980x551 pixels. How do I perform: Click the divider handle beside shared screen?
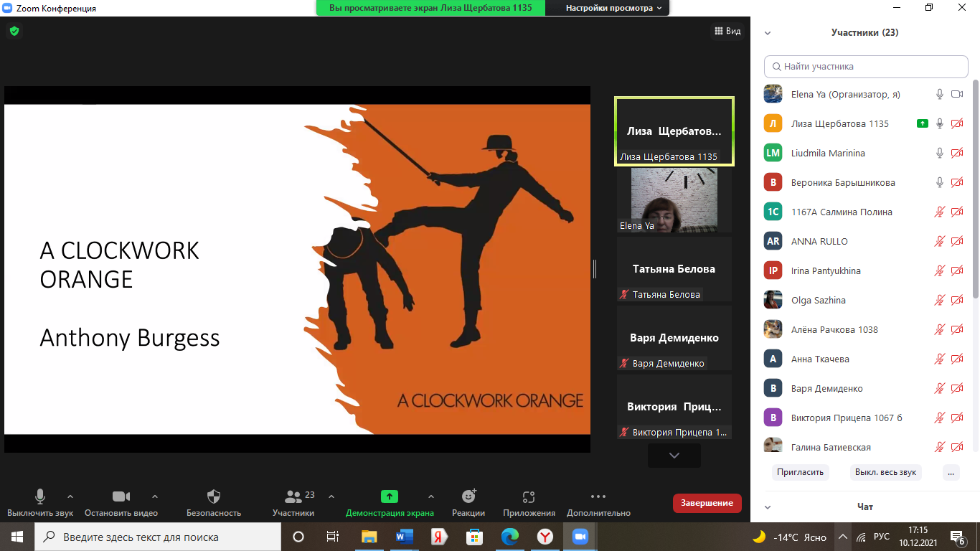tap(595, 269)
